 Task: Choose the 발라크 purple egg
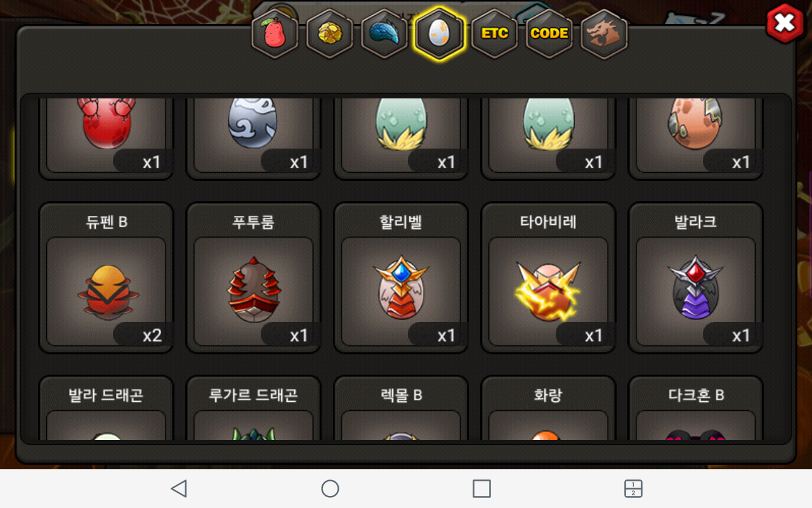[695, 277]
